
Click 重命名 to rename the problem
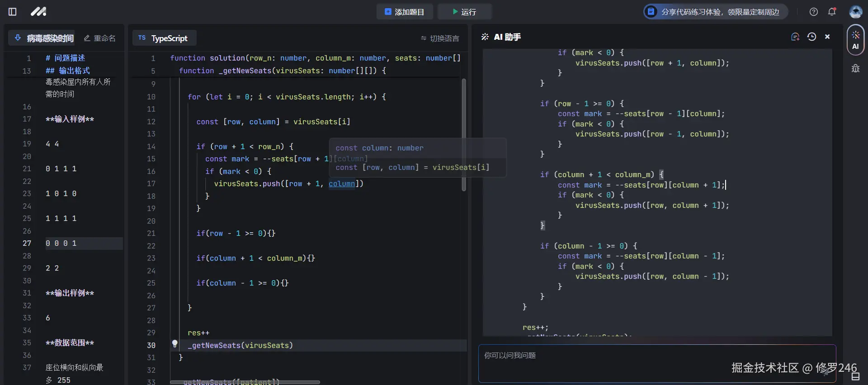pos(100,38)
